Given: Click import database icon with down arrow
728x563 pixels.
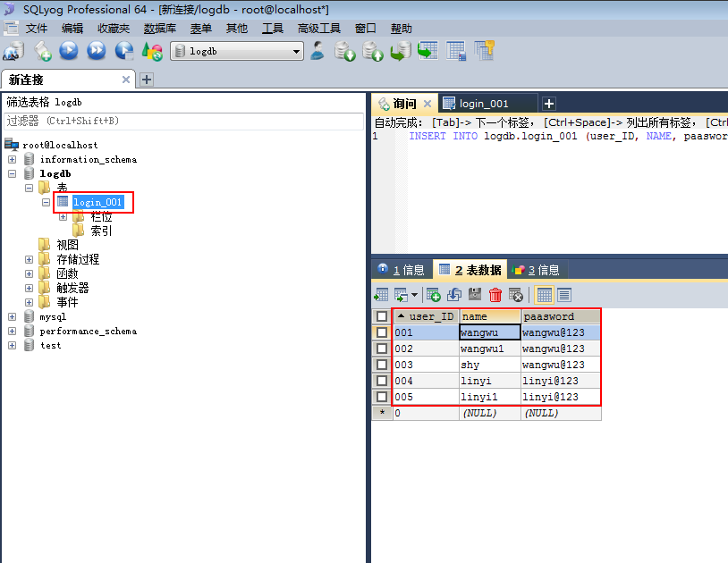Looking at the screenshot, I should (345, 51).
